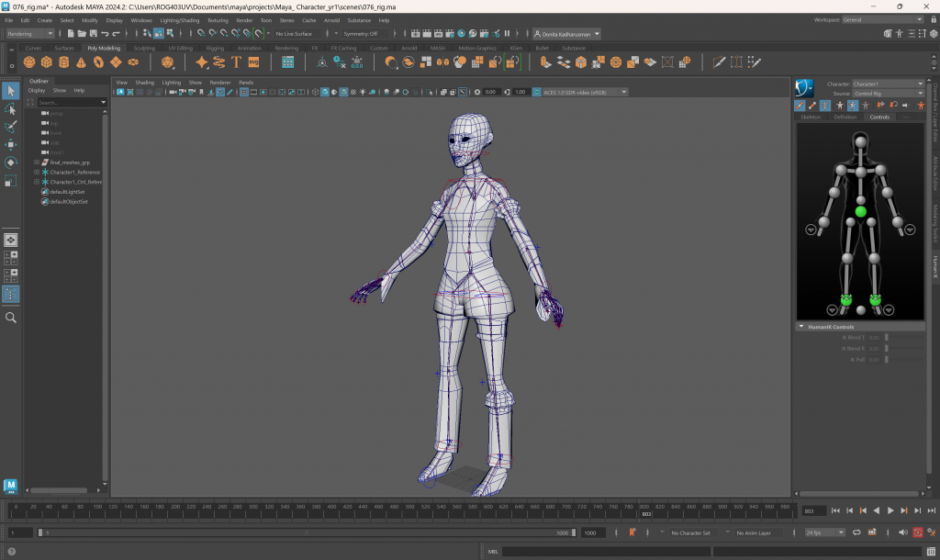Click the new scene icon

[x=70, y=34]
